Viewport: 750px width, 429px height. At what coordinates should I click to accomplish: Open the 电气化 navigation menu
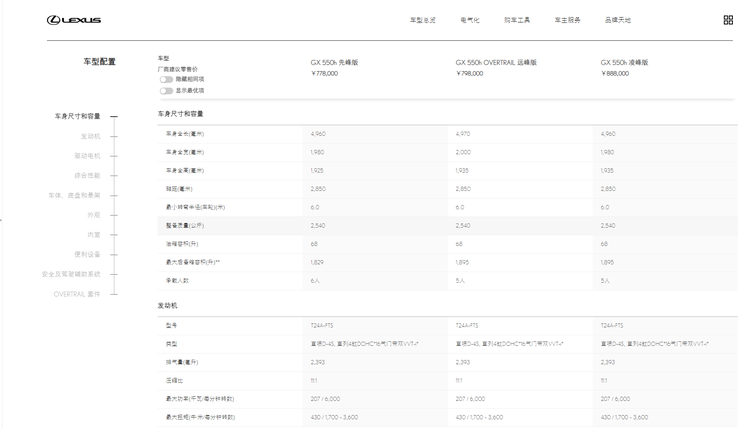pos(470,20)
